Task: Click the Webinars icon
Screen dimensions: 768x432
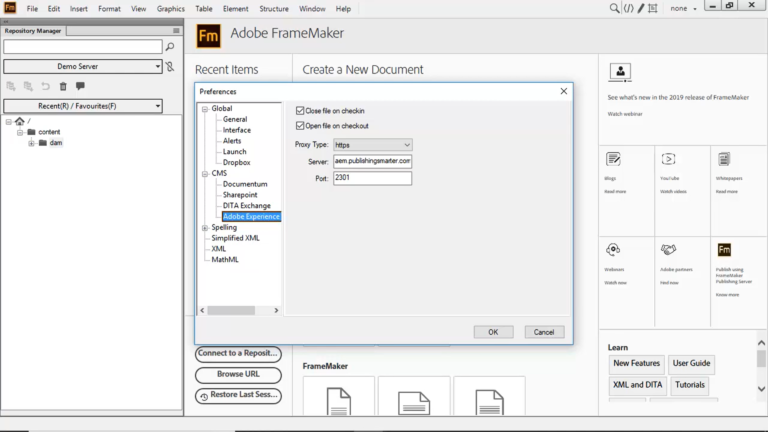Action: [613, 250]
